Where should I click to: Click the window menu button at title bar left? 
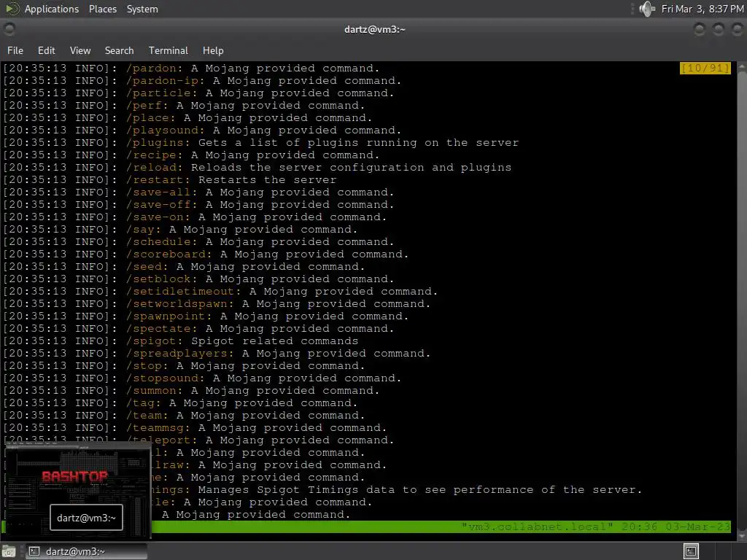pos(9,29)
